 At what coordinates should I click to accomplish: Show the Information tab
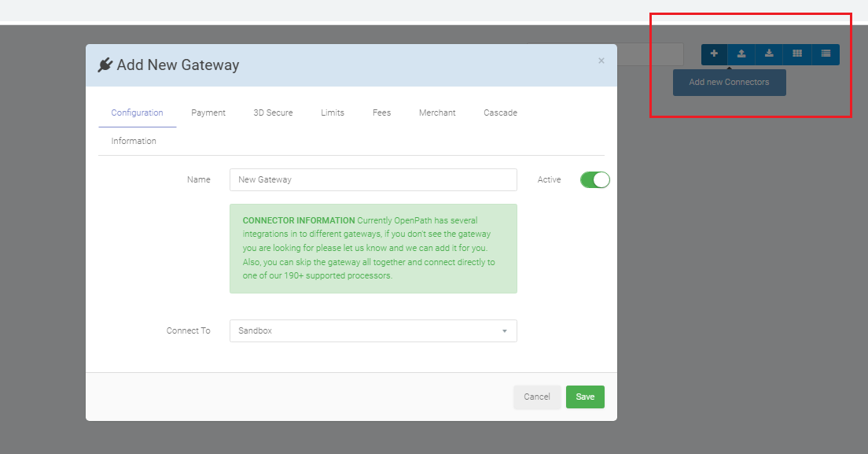pos(134,141)
